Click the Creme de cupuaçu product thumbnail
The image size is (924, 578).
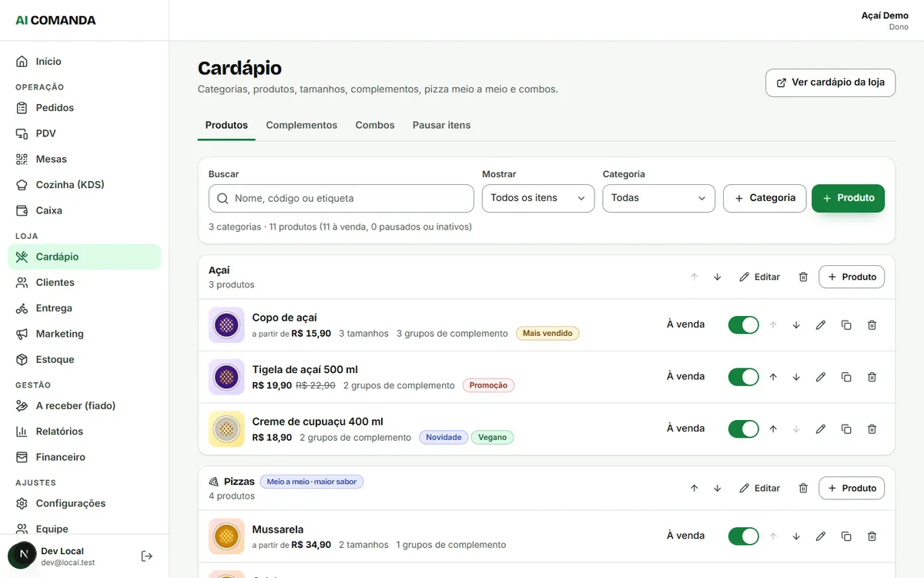(226, 428)
